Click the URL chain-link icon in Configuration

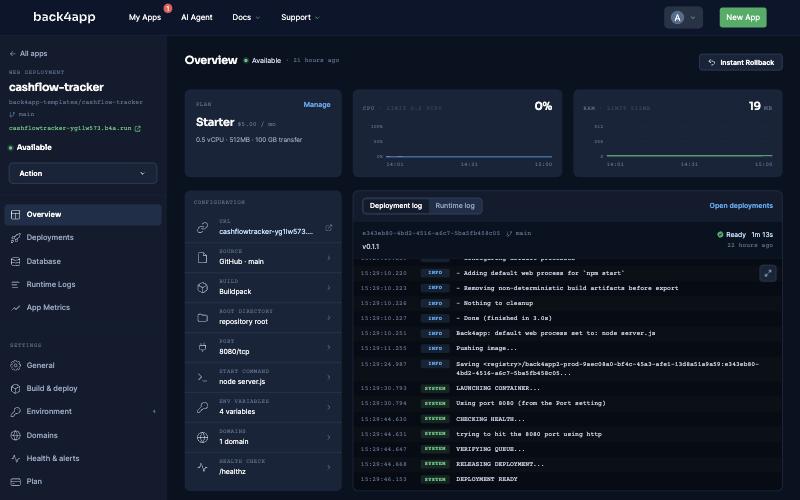pos(203,228)
